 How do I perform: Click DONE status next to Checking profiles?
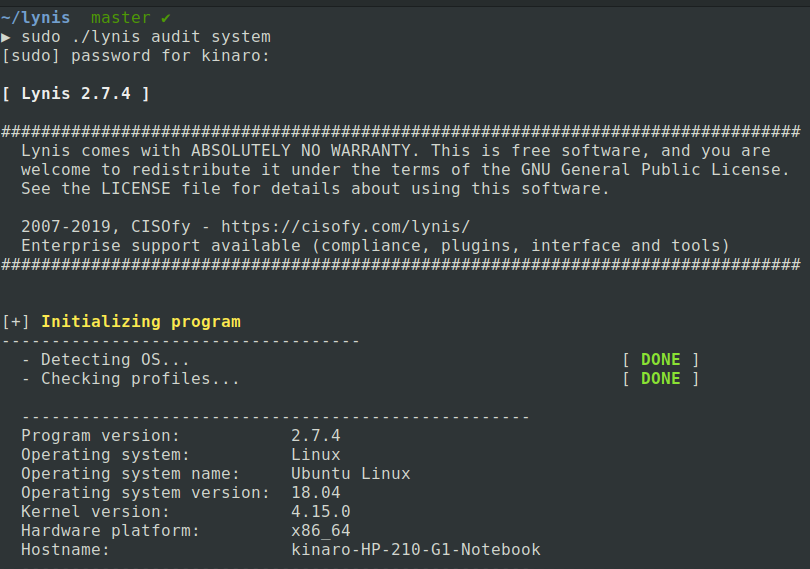click(660, 379)
